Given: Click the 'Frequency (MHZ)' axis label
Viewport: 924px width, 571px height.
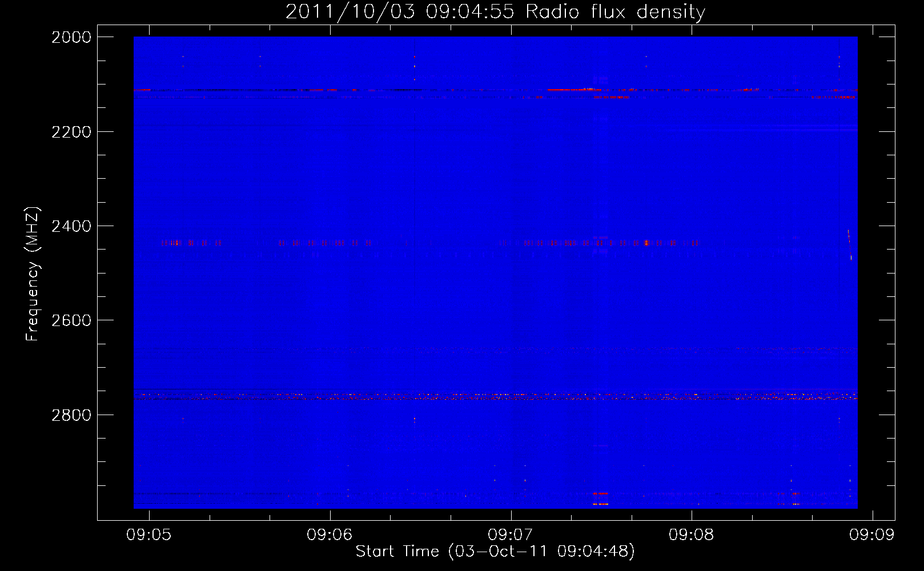Looking at the screenshot, I should pyautogui.click(x=33, y=274).
